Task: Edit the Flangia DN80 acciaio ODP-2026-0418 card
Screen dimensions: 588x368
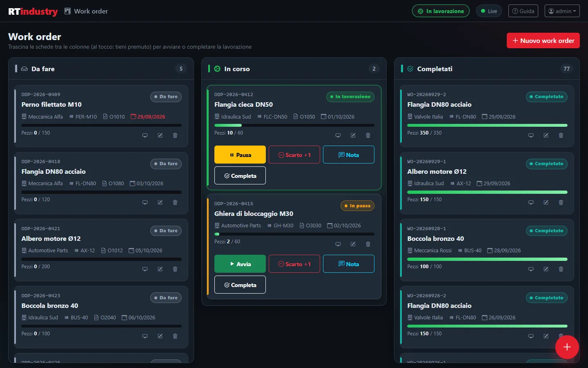Action: tap(160, 202)
